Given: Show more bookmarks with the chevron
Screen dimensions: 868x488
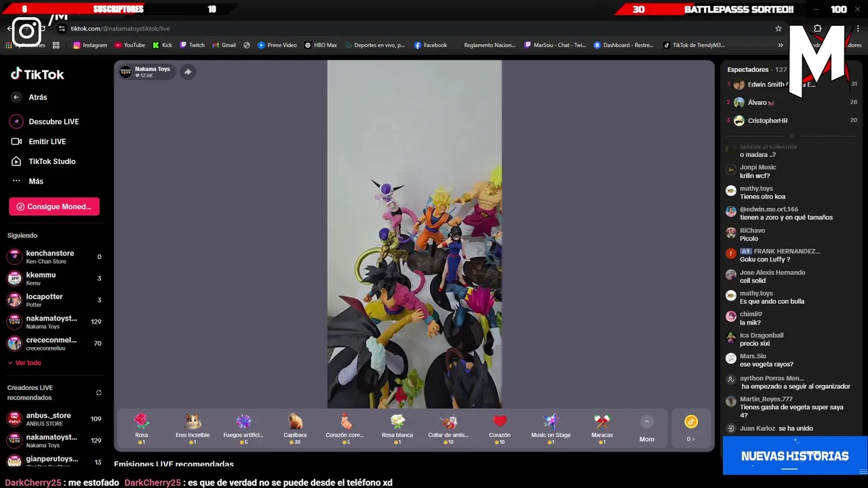Looking at the screenshot, I should click(781, 45).
